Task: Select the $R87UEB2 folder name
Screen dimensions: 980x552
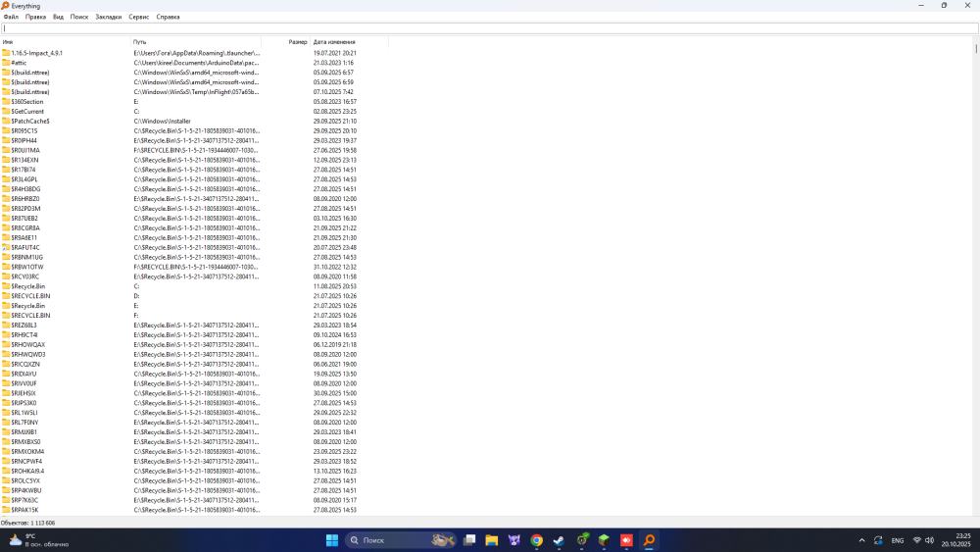Action: point(24,219)
